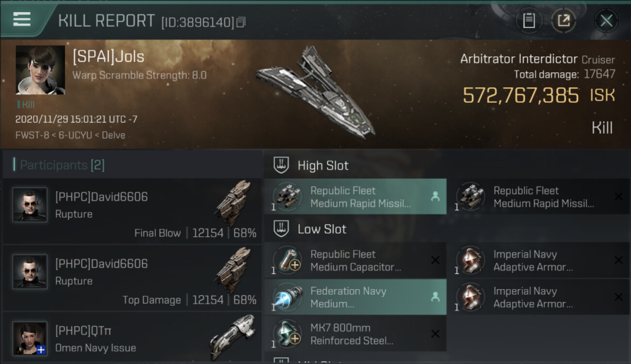Select highlighted Republic Fleet Rapid Missile launcher

[355, 197]
